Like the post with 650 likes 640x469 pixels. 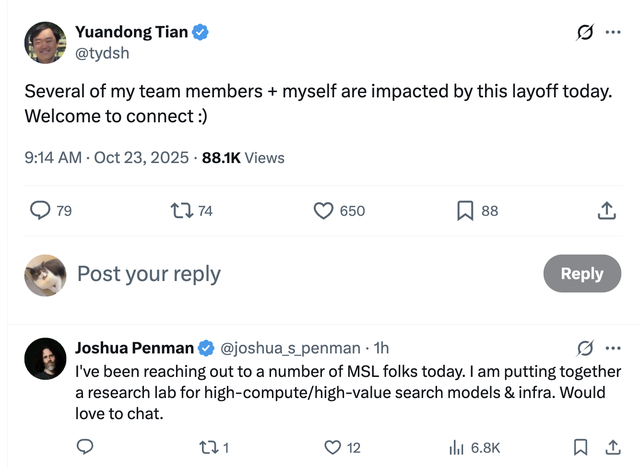pyautogui.click(x=324, y=211)
